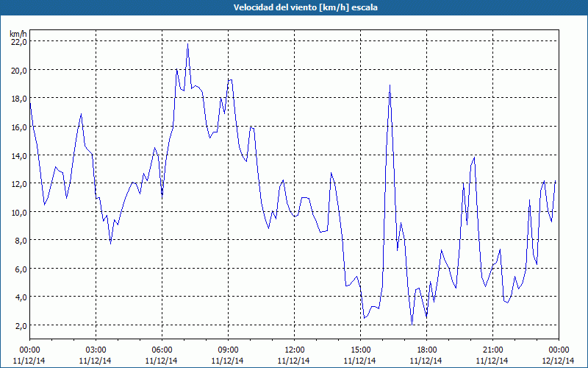Click the 21:00 time label on x-axis
The height and width of the screenshot is (368, 588).
[x=492, y=350]
